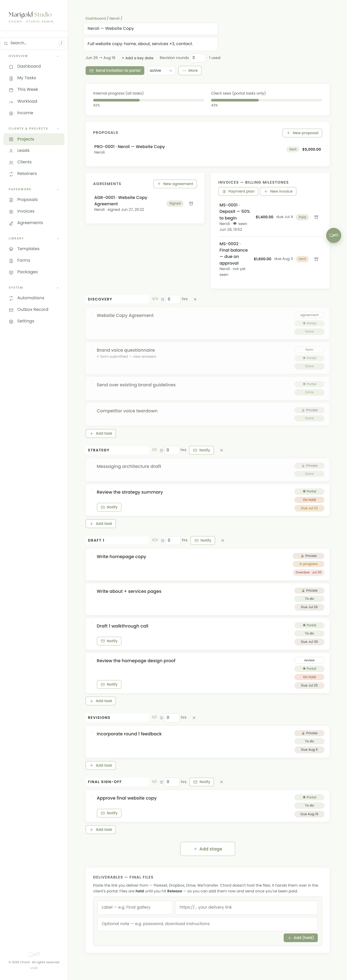Click the Retainers repeat icon
The image size is (347, 980).
tap(11, 174)
